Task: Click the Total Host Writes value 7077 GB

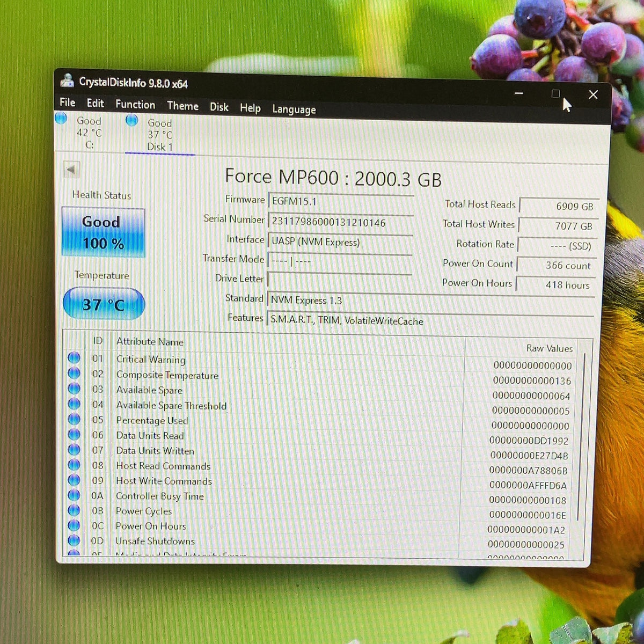Action: click(x=557, y=226)
